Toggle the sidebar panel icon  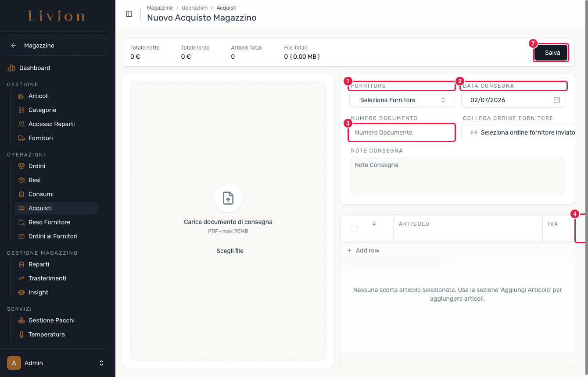(129, 14)
